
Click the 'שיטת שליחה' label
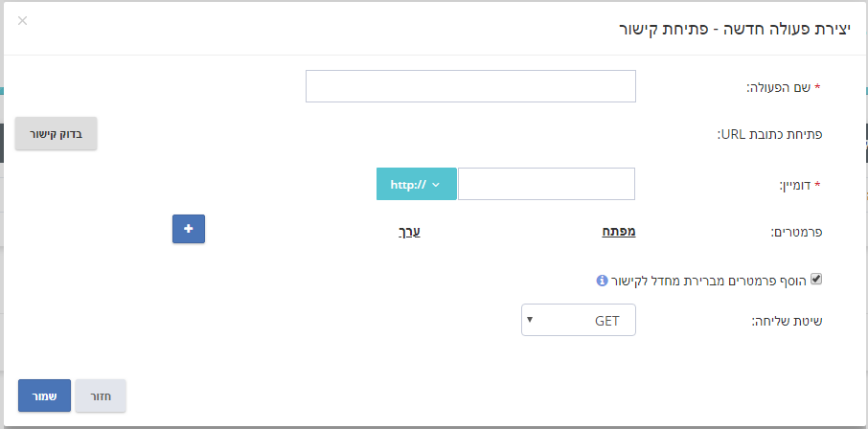[787, 321]
